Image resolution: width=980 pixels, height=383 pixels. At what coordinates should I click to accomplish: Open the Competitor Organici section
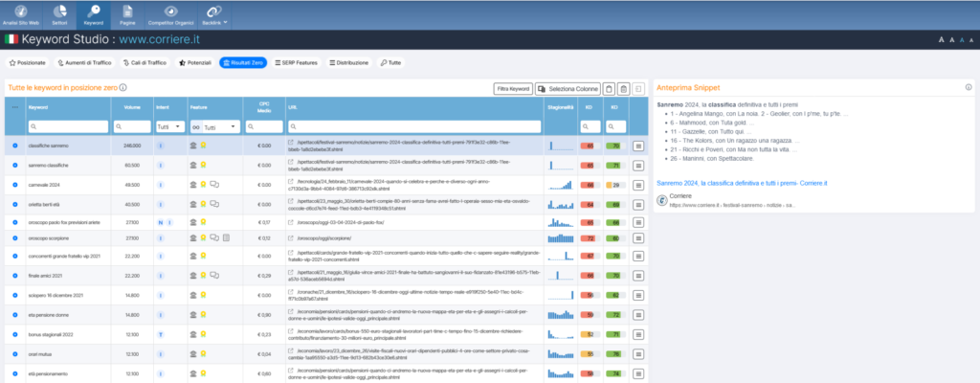(170, 15)
